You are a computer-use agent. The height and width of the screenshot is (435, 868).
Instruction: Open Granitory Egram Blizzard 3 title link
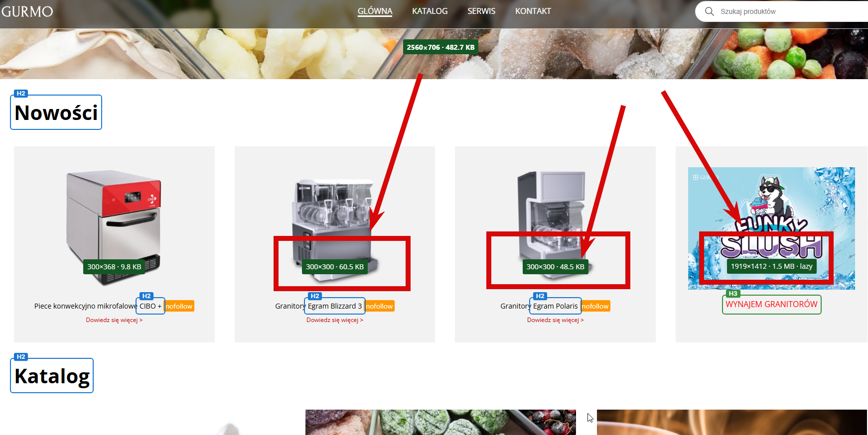[319, 306]
